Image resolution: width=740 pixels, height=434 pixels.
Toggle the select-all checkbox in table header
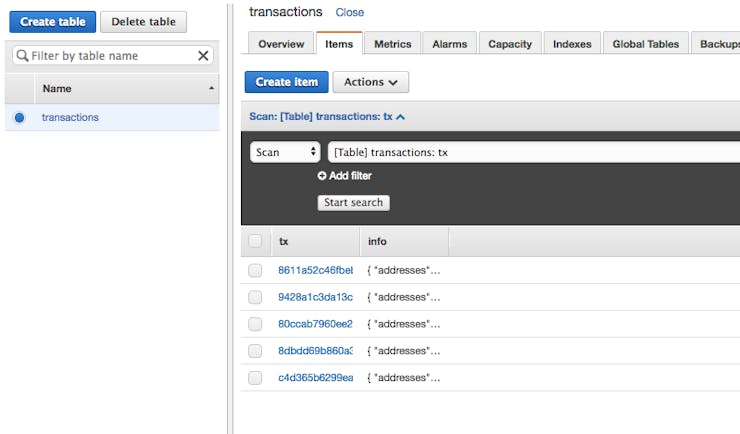tap(255, 241)
